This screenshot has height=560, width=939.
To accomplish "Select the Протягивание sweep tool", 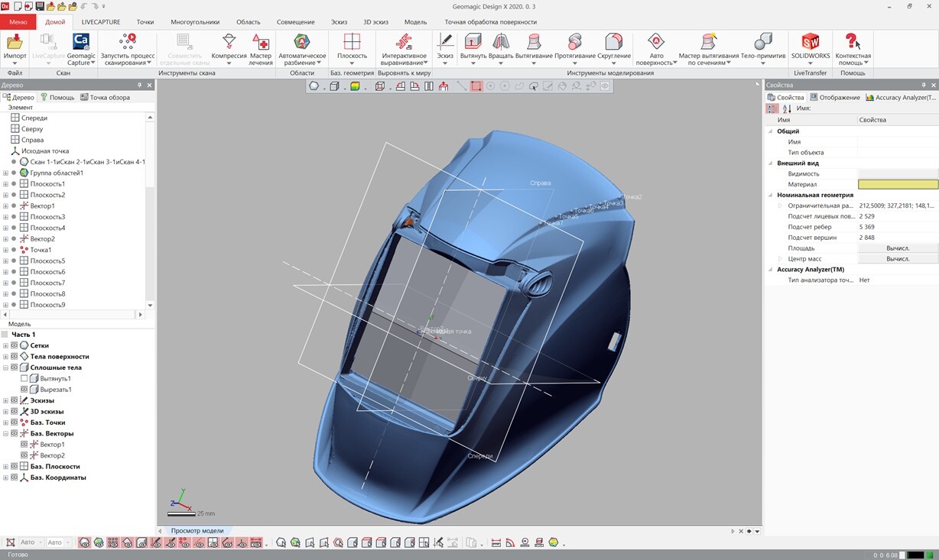I will [x=575, y=50].
